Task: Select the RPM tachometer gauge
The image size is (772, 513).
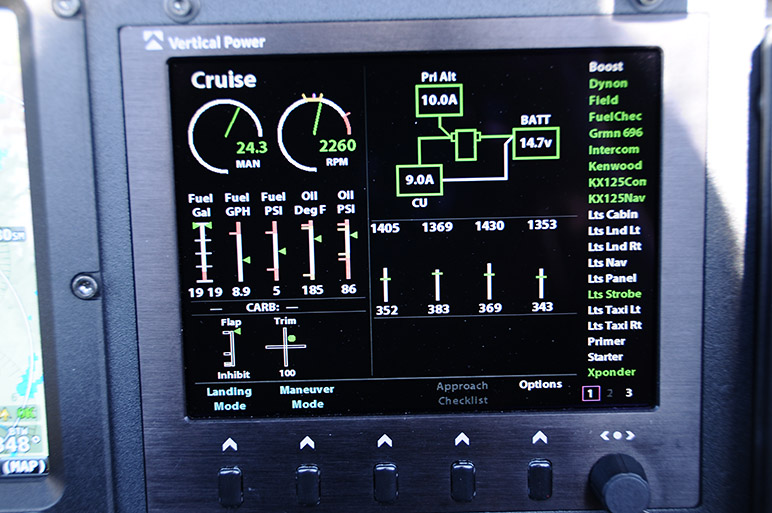Action: [x=316, y=134]
